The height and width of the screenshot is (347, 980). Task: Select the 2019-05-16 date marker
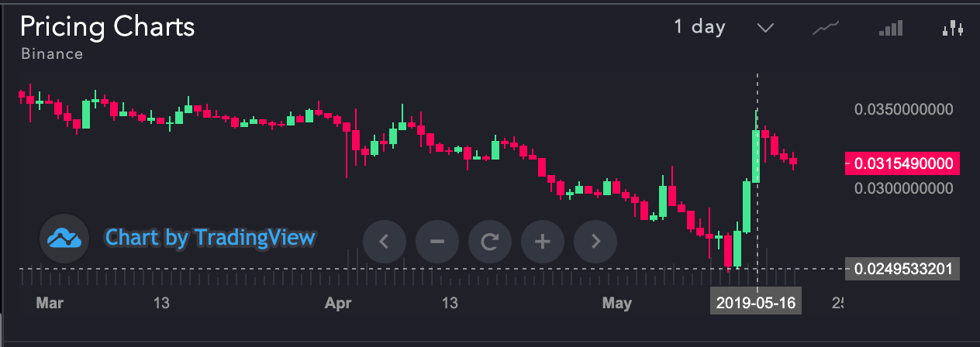point(756,302)
